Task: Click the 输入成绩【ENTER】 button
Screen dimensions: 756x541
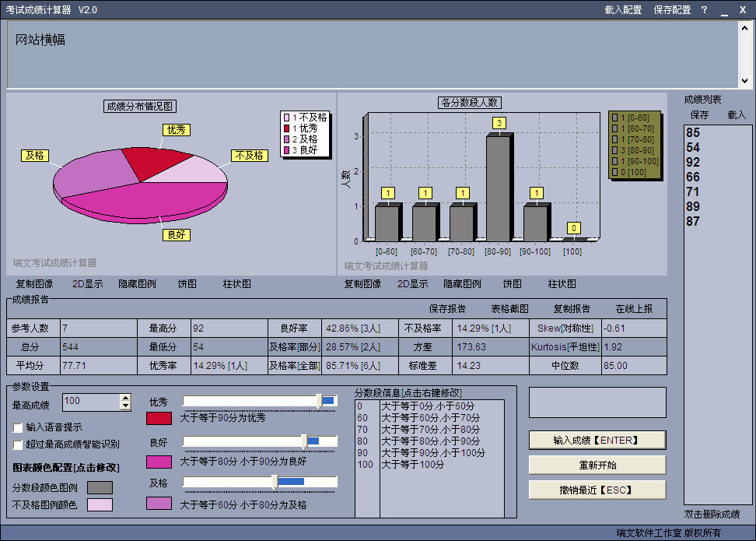Action: point(597,440)
